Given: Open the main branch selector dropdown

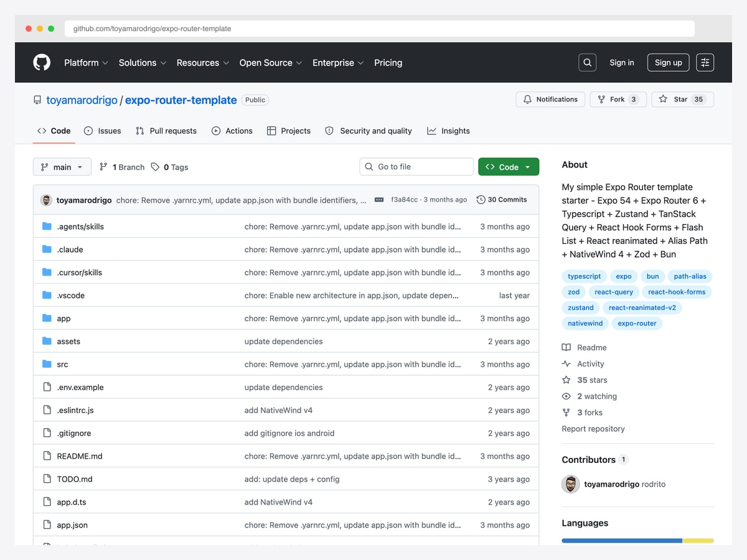Looking at the screenshot, I should [x=62, y=167].
